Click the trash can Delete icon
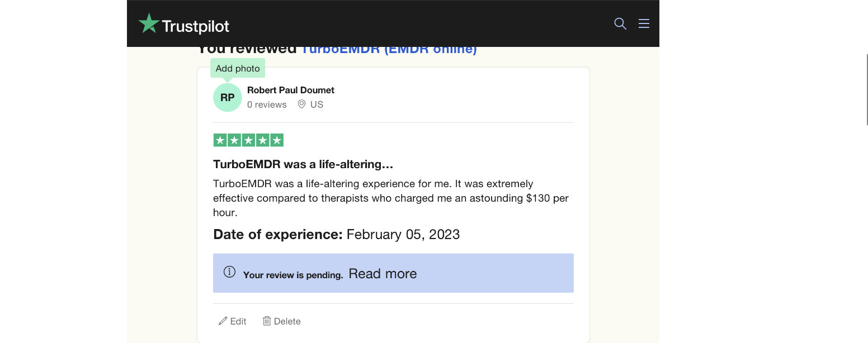Image resolution: width=868 pixels, height=343 pixels. click(267, 321)
